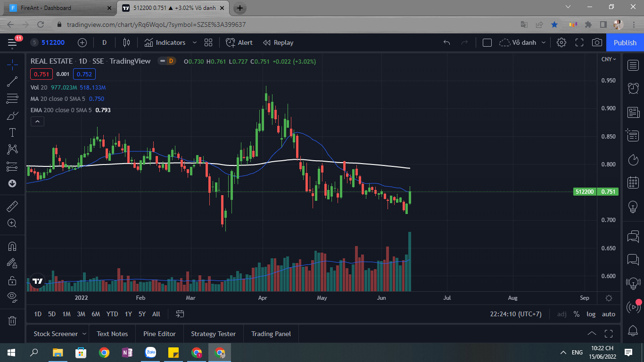Open the alarm clock alerts panel

(x=633, y=88)
